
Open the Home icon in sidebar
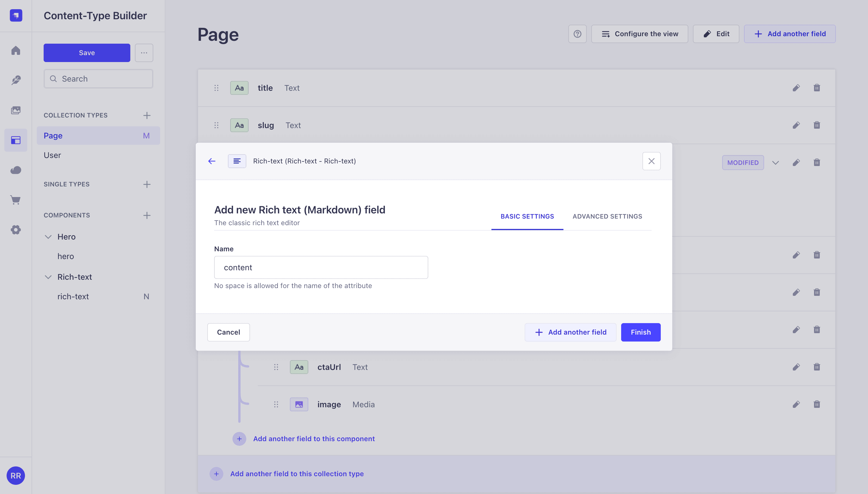pyautogui.click(x=15, y=51)
